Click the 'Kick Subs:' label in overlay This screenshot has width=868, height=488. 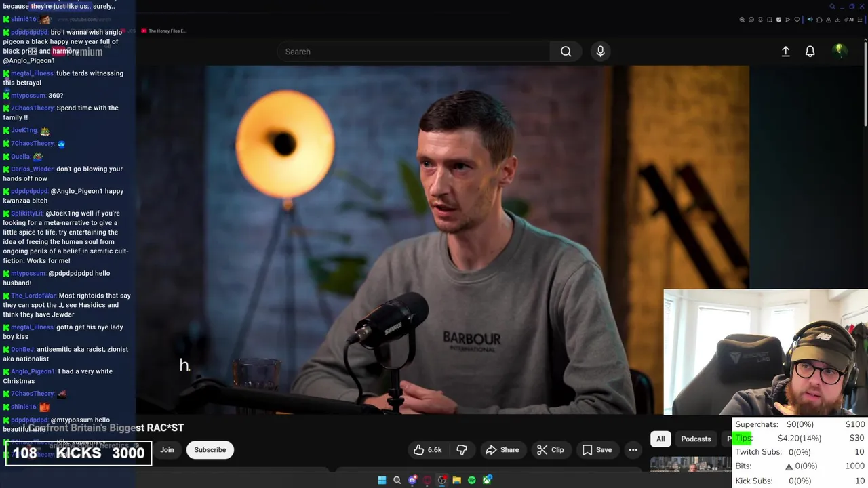point(753,481)
